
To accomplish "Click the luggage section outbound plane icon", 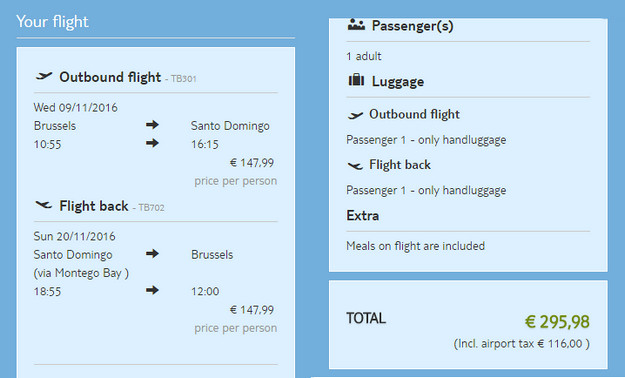I will (x=355, y=115).
